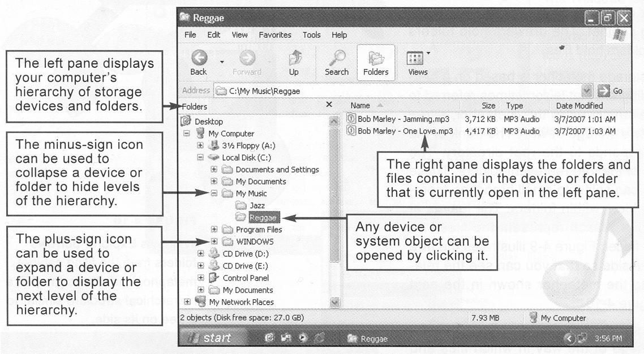Screen dimensions: 644x354
Task: Click the WINDOWS folder icon
Action: 227,241
